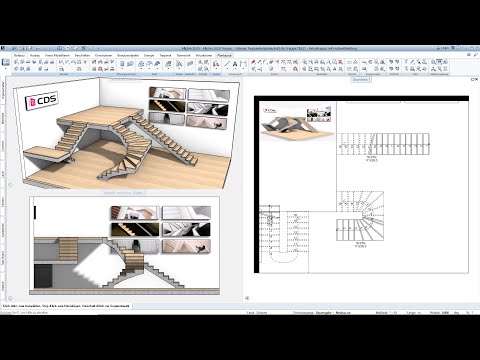480x360 pixels.
Task: Open the Teamwork ribbon tab
Action: click(x=183, y=55)
